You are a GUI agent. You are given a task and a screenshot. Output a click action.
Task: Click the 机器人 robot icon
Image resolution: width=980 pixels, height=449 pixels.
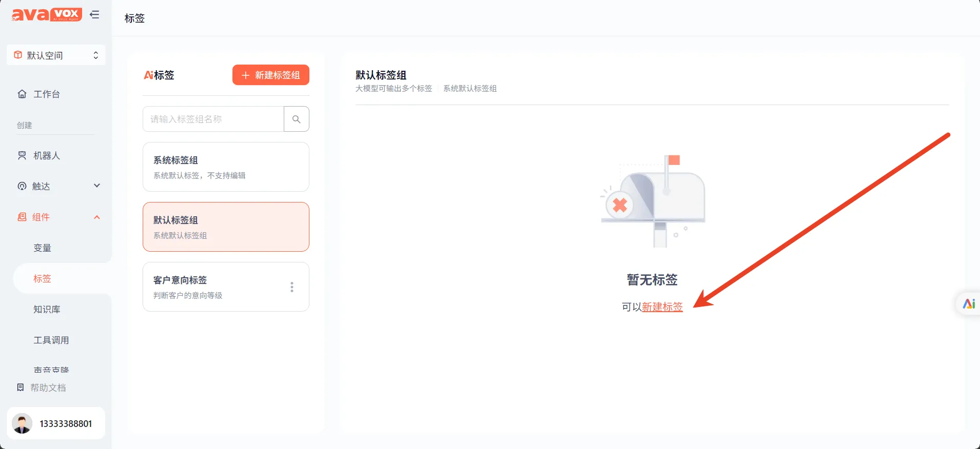coord(22,155)
